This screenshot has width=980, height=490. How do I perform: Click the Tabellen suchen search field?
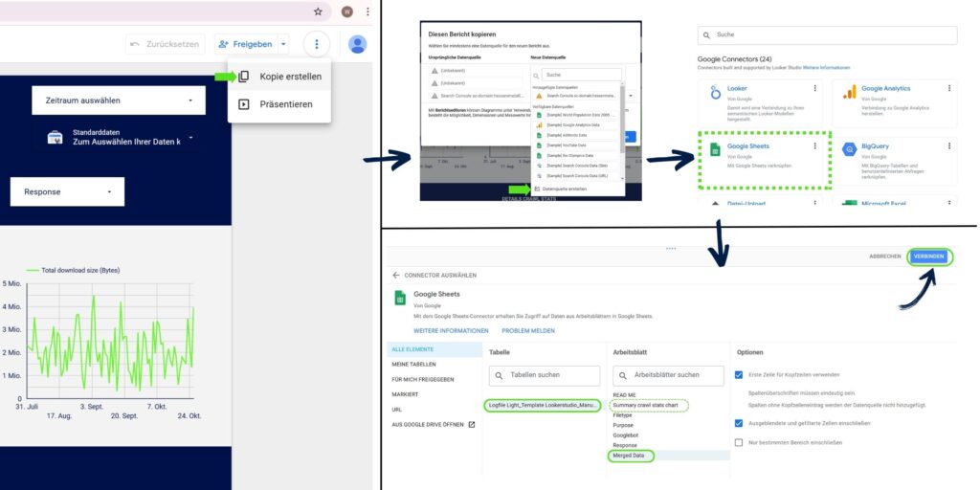point(545,375)
